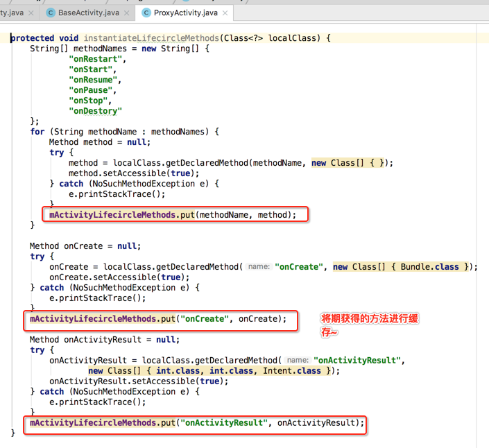This screenshot has width=489, height=448.
Task: Close the ProxyActivity.java tab
Action: point(225,13)
